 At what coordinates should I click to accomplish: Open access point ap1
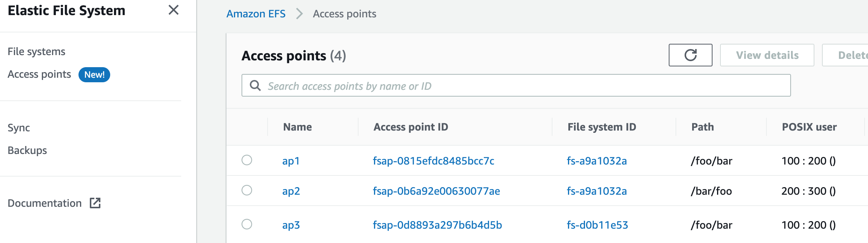[x=291, y=160]
